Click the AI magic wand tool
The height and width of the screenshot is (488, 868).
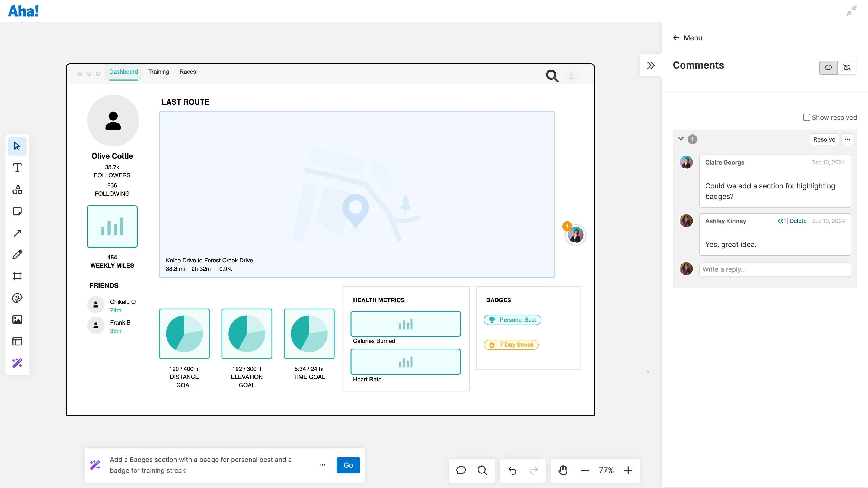coord(17,363)
